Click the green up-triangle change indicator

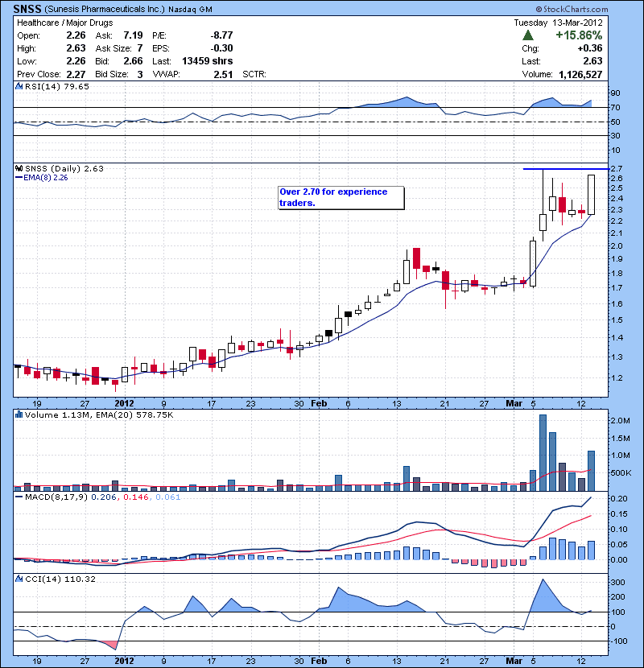[527, 35]
